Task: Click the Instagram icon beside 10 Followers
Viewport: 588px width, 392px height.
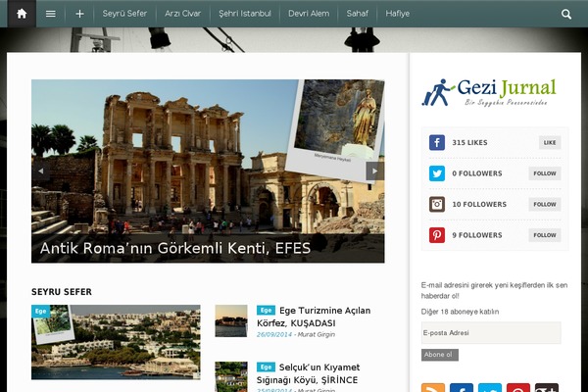Action: 437,204
